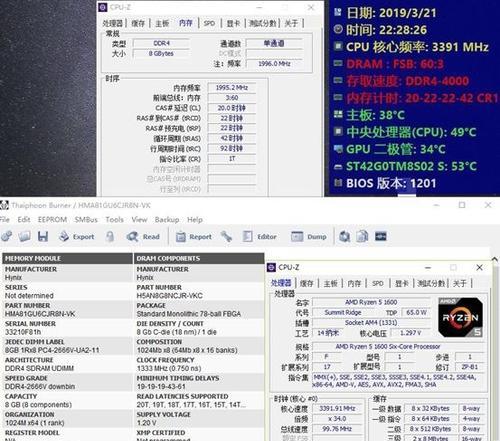Select 处理器 tab in the processor CPU-Z window

281,283
